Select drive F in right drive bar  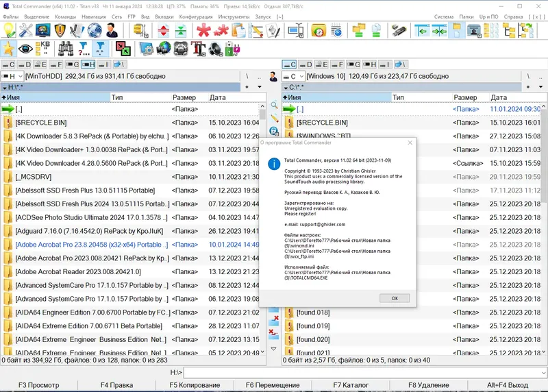click(338, 64)
